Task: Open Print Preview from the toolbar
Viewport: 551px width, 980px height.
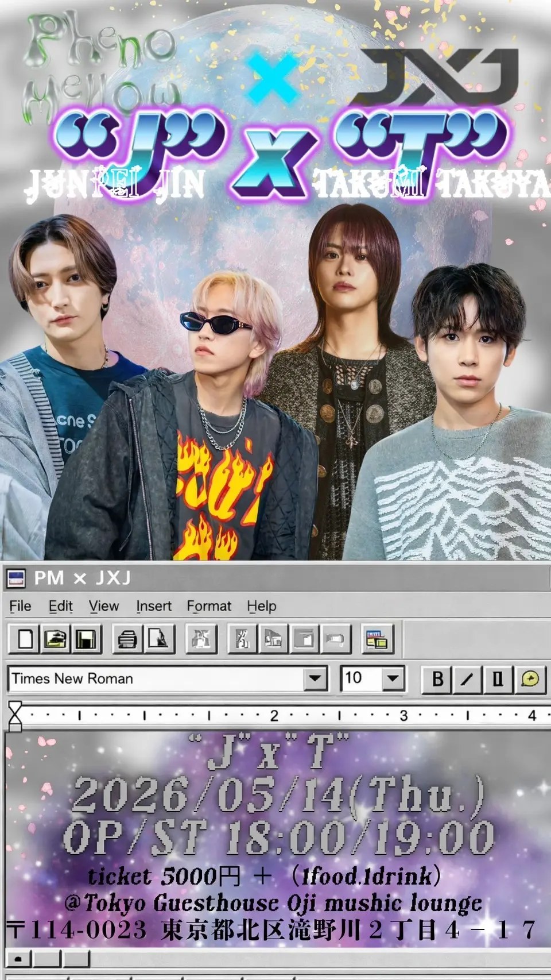Action: click(158, 639)
